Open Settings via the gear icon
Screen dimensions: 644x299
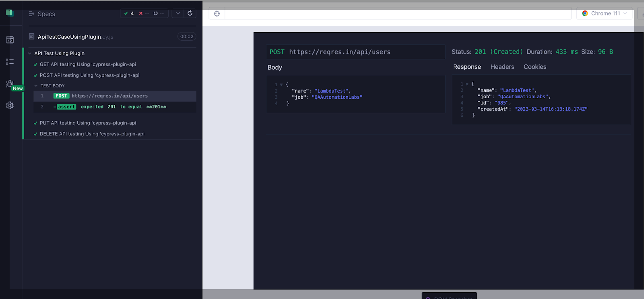pyautogui.click(x=10, y=106)
